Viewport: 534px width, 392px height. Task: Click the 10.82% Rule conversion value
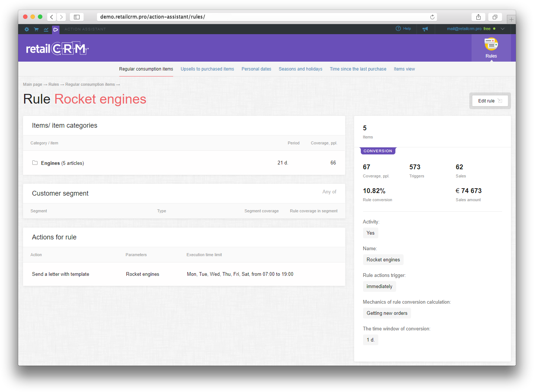(x=374, y=191)
